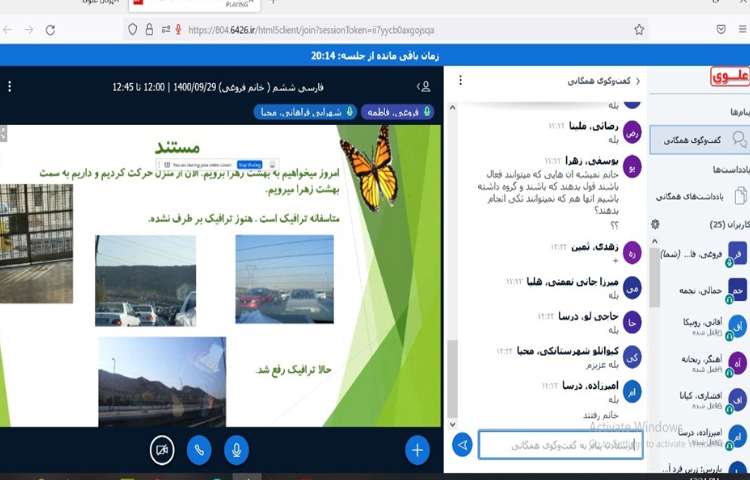Open the site permissions icon beside the padlock
This screenshot has height=480, width=750.
point(165,30)
